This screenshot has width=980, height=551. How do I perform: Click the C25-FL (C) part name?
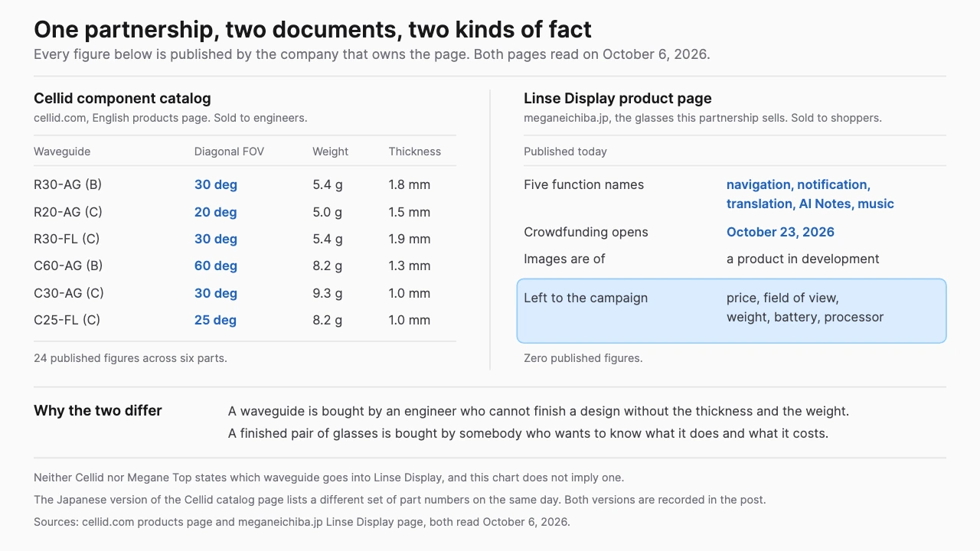[67, 320]
